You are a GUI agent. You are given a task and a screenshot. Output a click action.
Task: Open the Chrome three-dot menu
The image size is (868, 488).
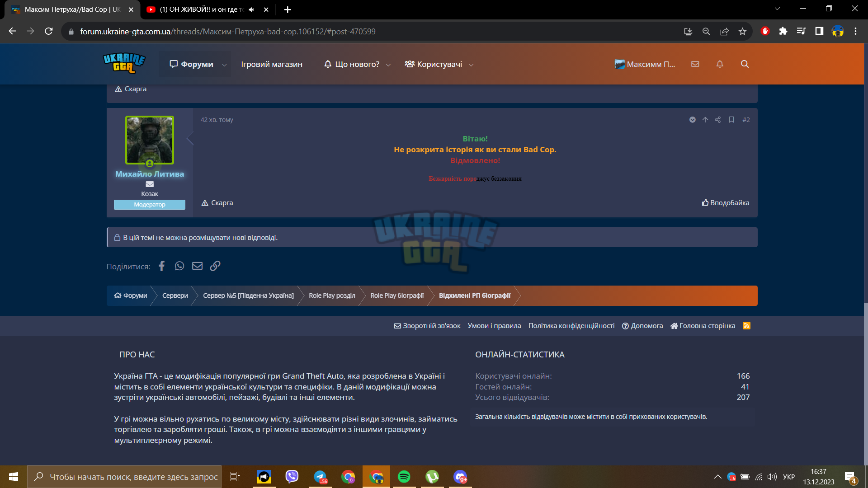[x=855, y=31]
